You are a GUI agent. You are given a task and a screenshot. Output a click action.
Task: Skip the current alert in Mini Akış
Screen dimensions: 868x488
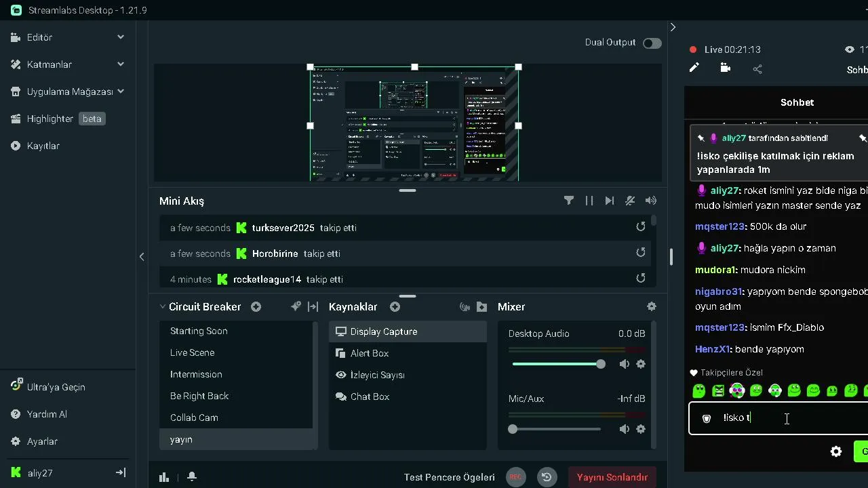(x=610, y=201)
